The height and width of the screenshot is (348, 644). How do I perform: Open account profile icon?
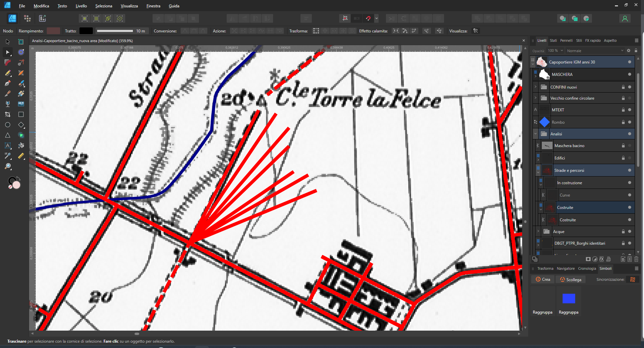click(625, 18)
